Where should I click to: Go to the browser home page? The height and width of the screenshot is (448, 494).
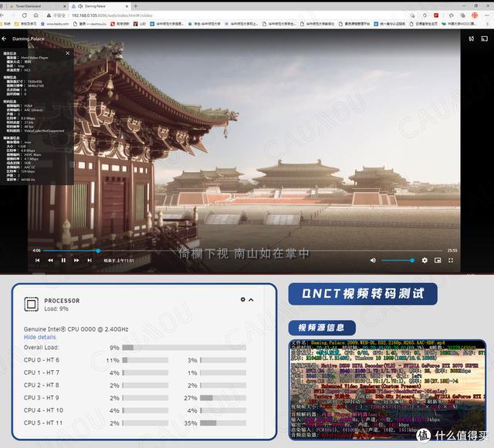36,15
